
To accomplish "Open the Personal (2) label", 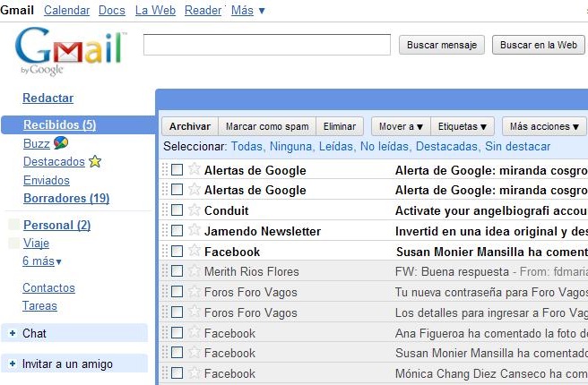I will point(57,225).
